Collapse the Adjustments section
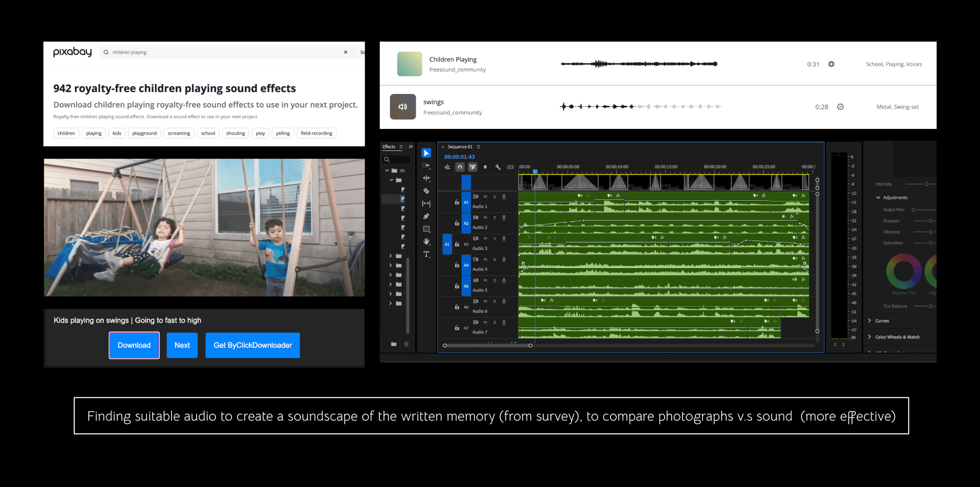 click(x=878, y=198)
